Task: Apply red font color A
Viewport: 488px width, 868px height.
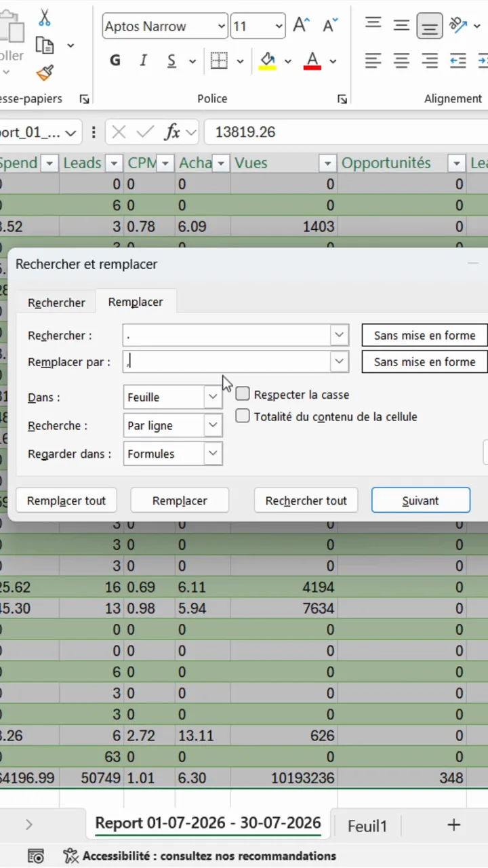Action: (x=312, y=61)
